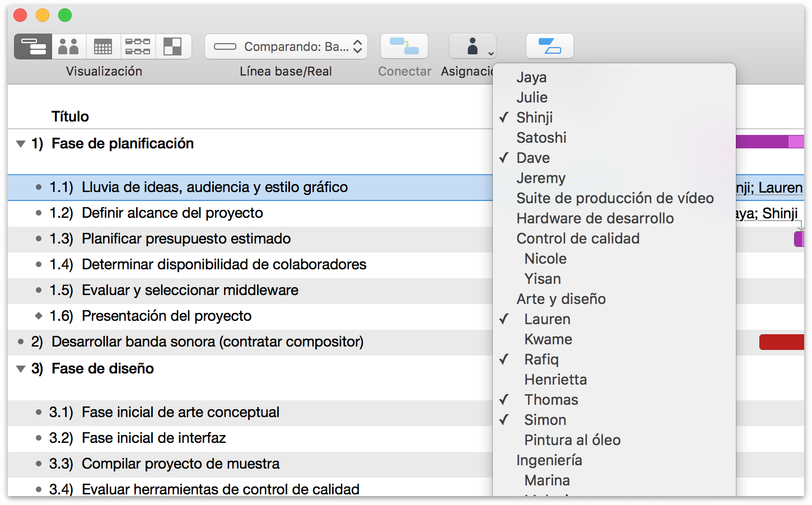The image size is (812, 505).
Task: Open the Resource view people icon
Action: tap(68, 46)
